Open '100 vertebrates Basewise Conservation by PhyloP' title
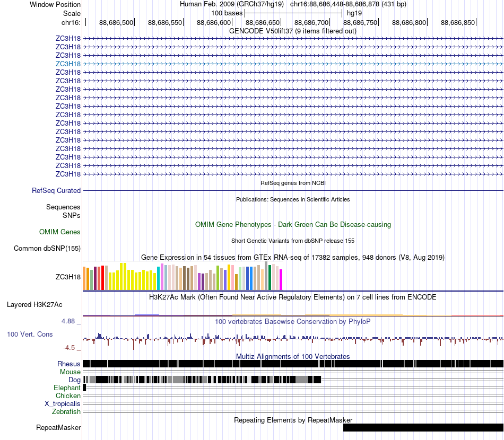 pos(292,321)
